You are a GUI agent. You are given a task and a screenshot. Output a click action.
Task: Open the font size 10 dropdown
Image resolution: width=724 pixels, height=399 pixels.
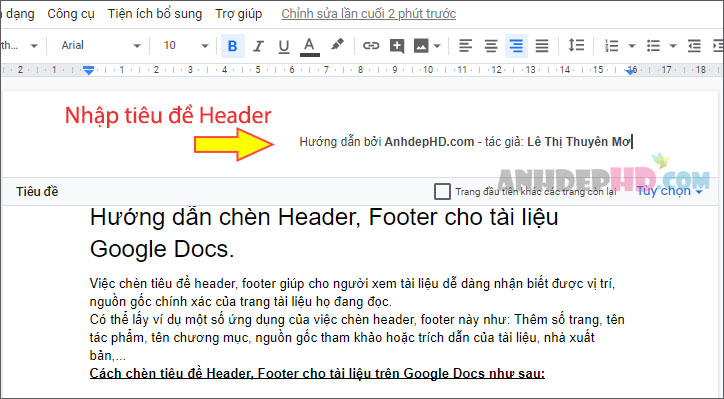point(185,46)
